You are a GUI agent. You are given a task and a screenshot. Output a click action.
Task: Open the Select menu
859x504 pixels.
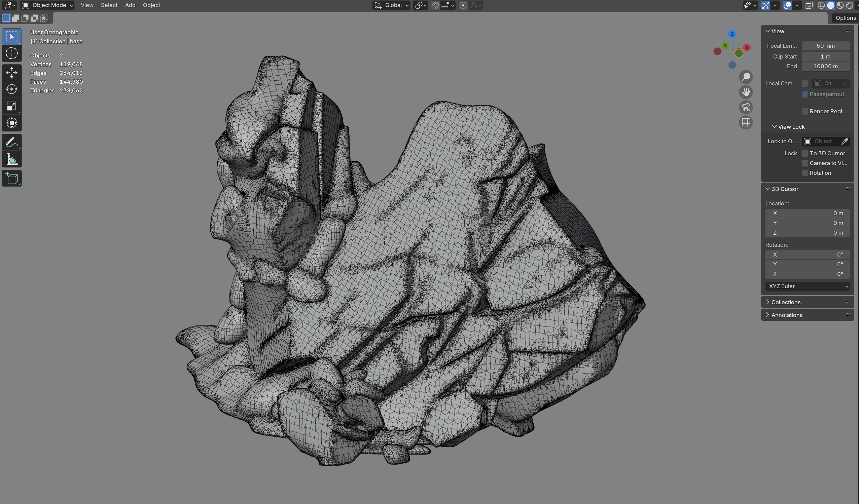[x=109, y=5]
